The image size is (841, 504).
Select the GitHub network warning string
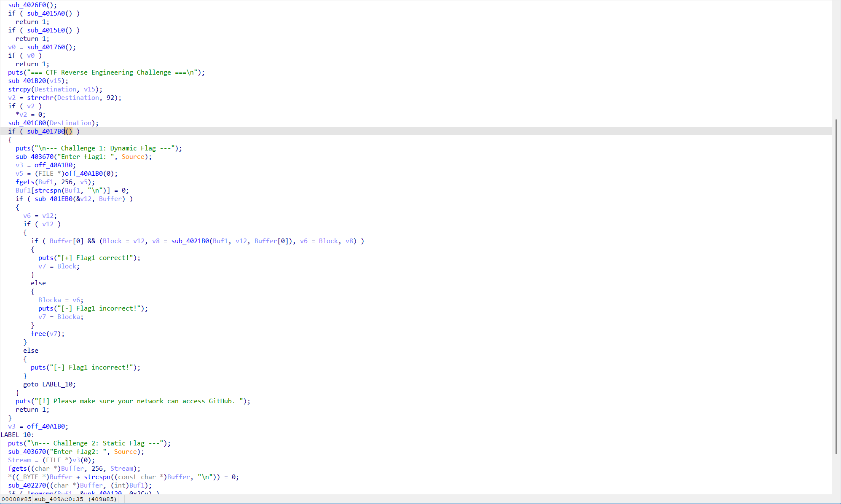click(x=140, y=401)
